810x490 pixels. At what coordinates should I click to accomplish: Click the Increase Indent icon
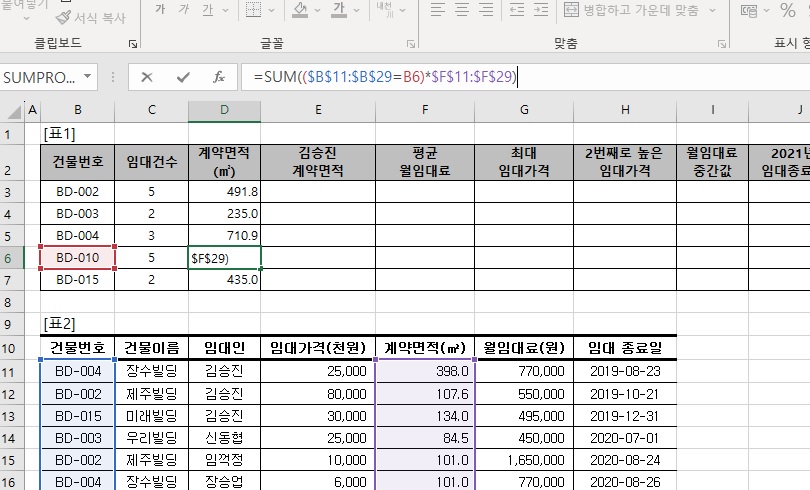[539, 11]
